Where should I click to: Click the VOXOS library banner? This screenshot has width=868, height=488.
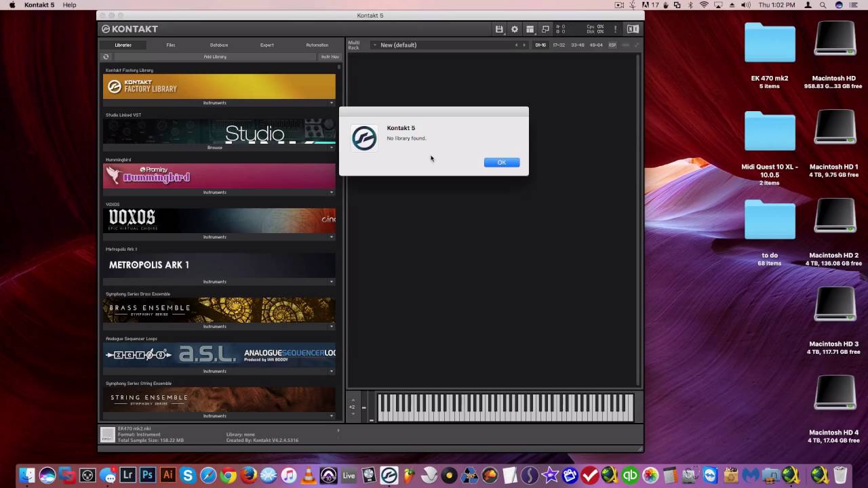click(x=219, y=221)
